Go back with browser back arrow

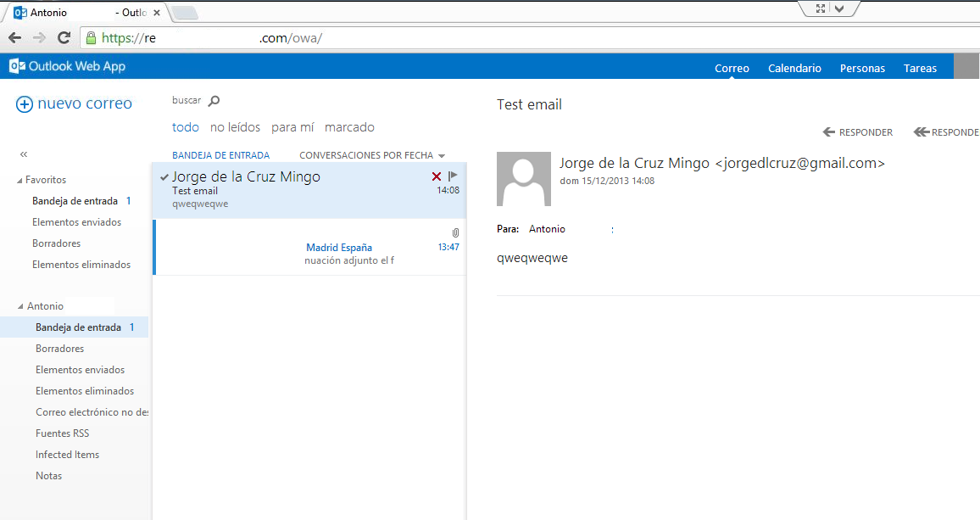[x=15, y=38]
